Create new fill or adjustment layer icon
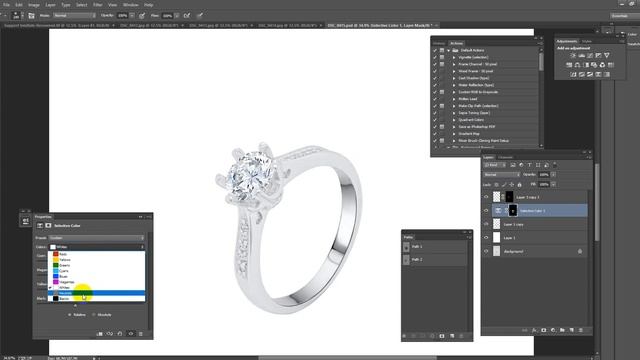The image size is (640, 360). point(553,330)
